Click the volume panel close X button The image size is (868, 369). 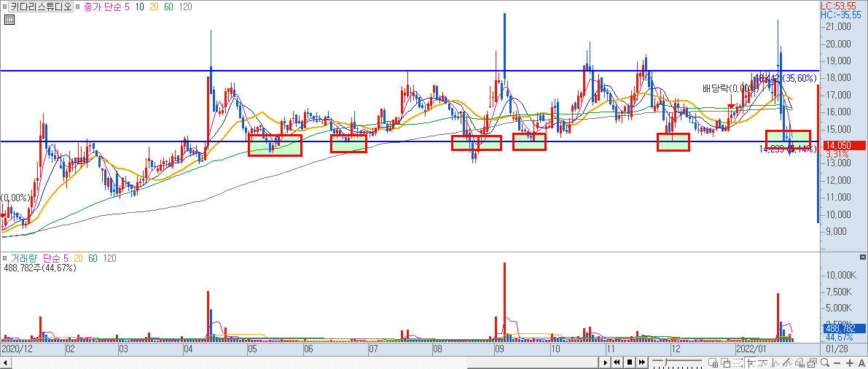click(x=863, y=258)
